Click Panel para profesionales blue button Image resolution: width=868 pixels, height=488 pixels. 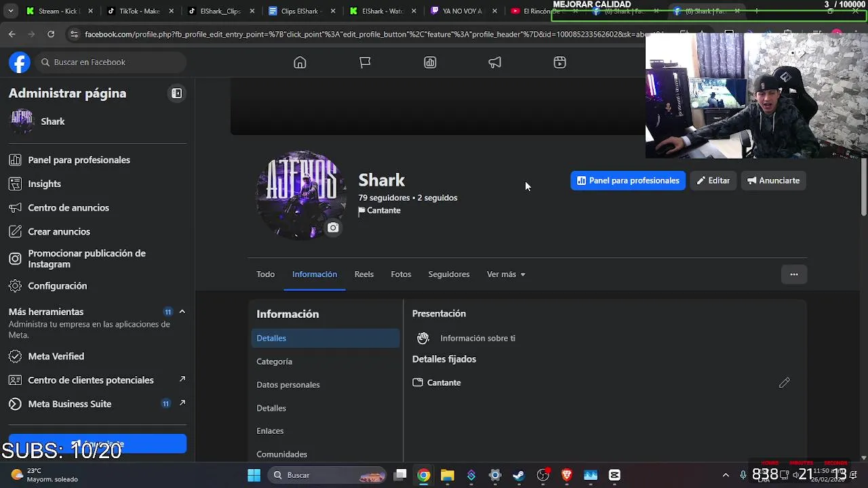click(x=628, y=181)
